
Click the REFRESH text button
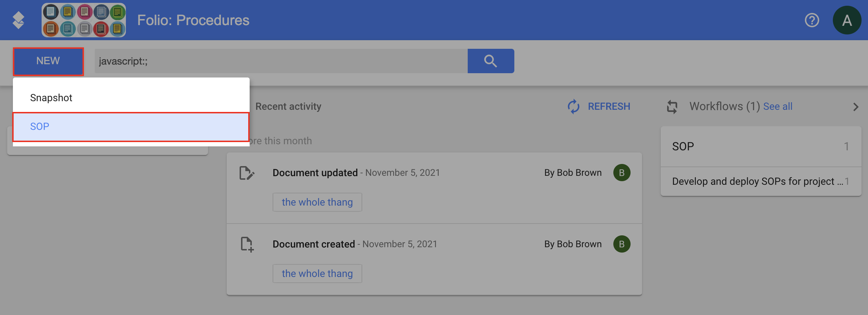click(609, 107)
